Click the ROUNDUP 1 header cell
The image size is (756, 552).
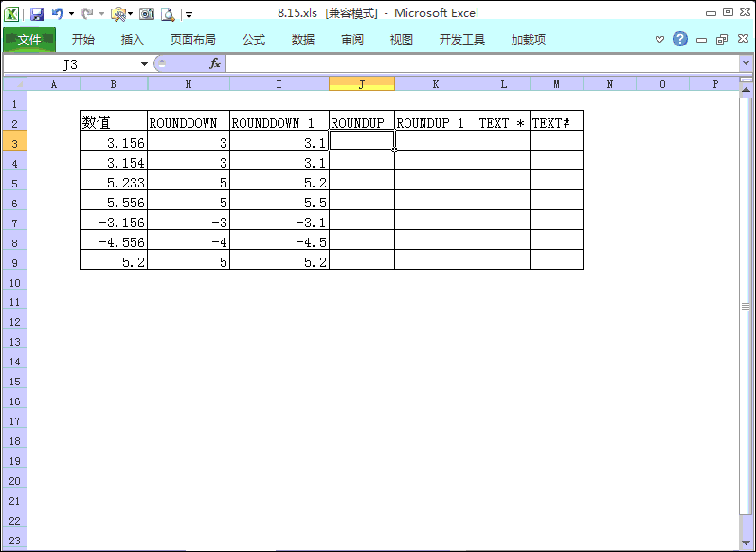(436, 121)
